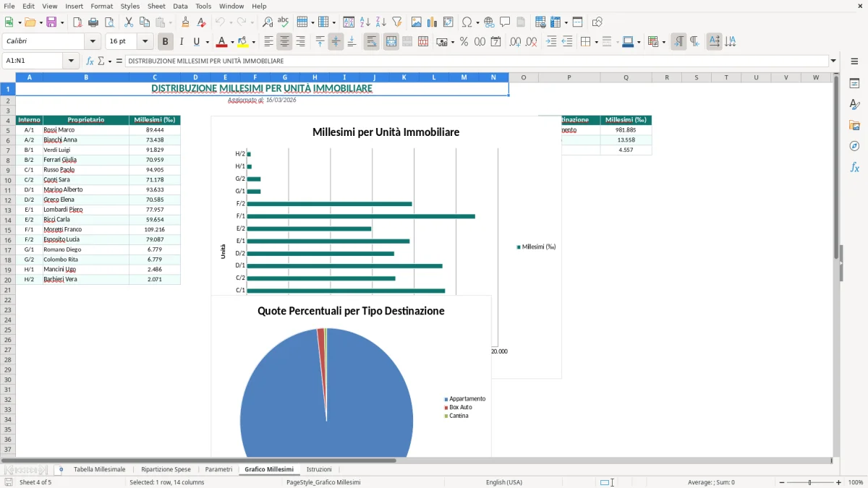This screenshot has width=868, height=488.
Task: Toggle Bold formatting
Action: 166,42
